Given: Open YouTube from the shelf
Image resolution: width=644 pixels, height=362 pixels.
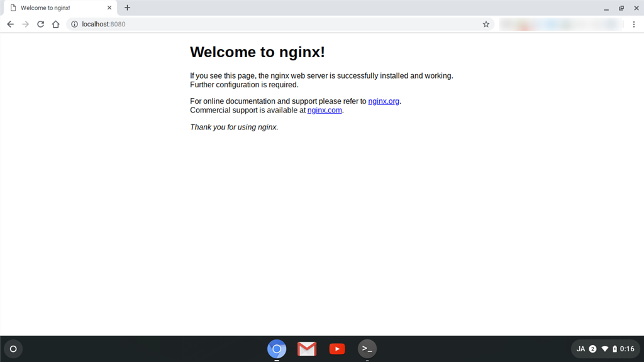Looking at the screenshot, I should tap(337, 349).
